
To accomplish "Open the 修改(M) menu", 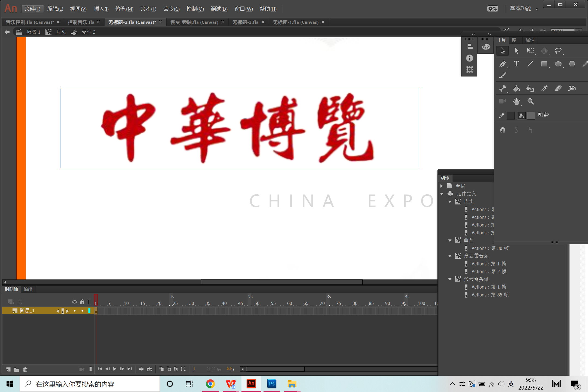I will click(124, 9).
